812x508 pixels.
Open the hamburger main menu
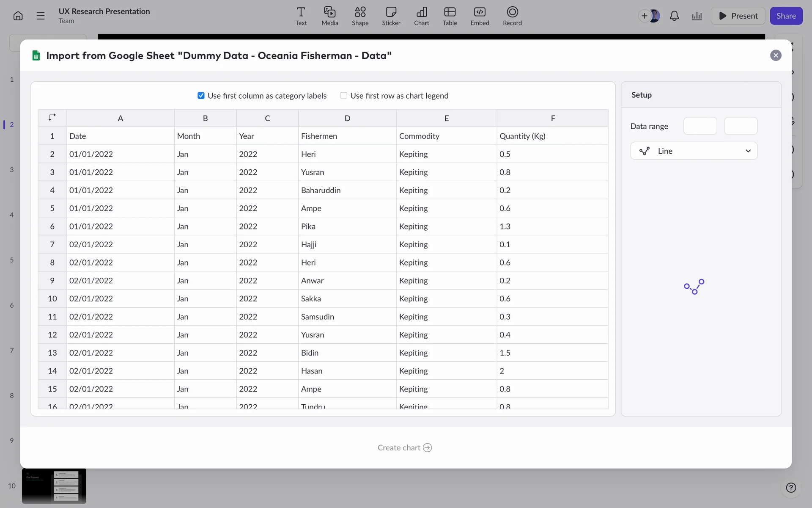(41, 16)
